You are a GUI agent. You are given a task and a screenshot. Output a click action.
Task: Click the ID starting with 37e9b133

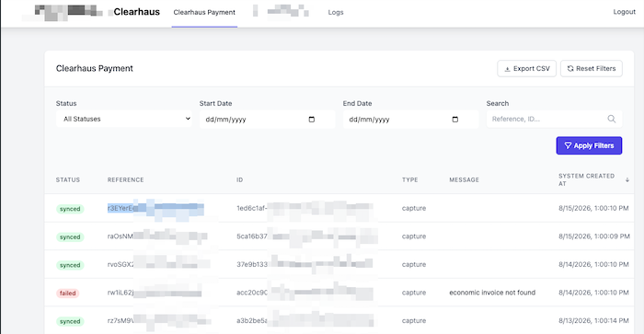305,265
